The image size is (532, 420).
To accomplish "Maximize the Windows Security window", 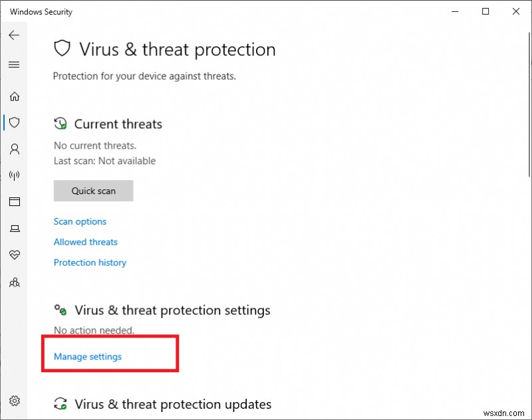I will (x=485, y=11).
